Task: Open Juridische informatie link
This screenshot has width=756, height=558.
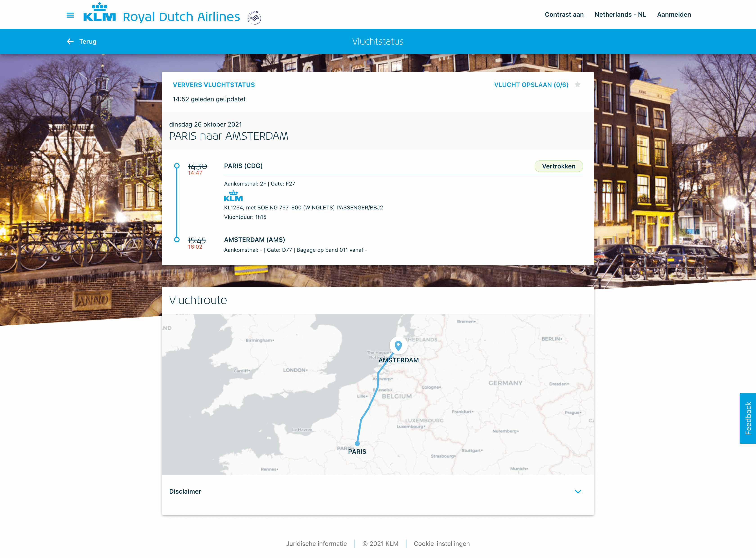Action: coord(317,544)
